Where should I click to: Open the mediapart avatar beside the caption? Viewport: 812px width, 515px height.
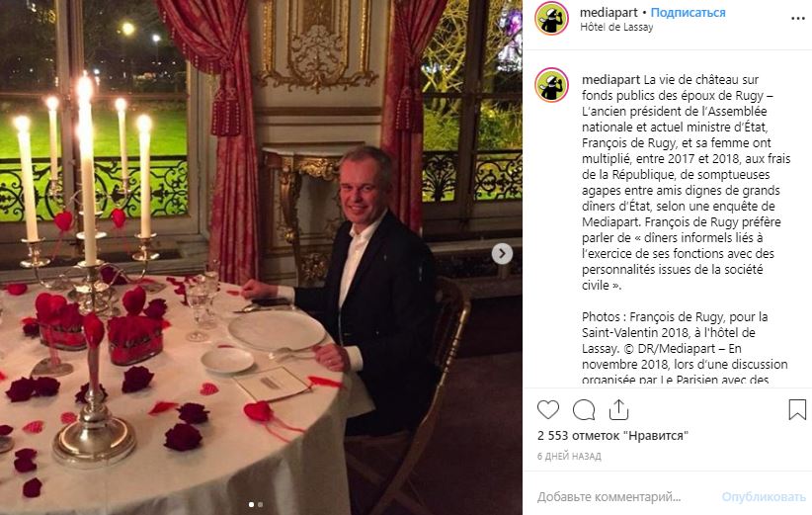[x=551, y=85]
